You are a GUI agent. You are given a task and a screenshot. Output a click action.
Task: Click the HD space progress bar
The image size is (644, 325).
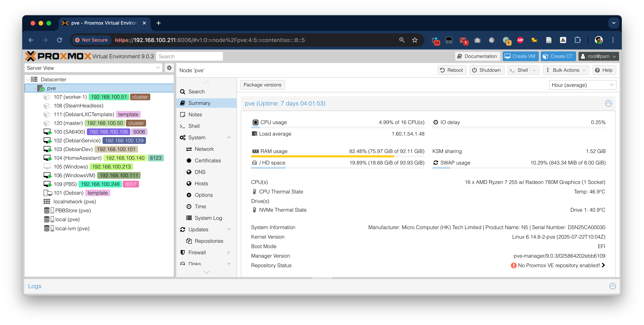coord(337,168)
